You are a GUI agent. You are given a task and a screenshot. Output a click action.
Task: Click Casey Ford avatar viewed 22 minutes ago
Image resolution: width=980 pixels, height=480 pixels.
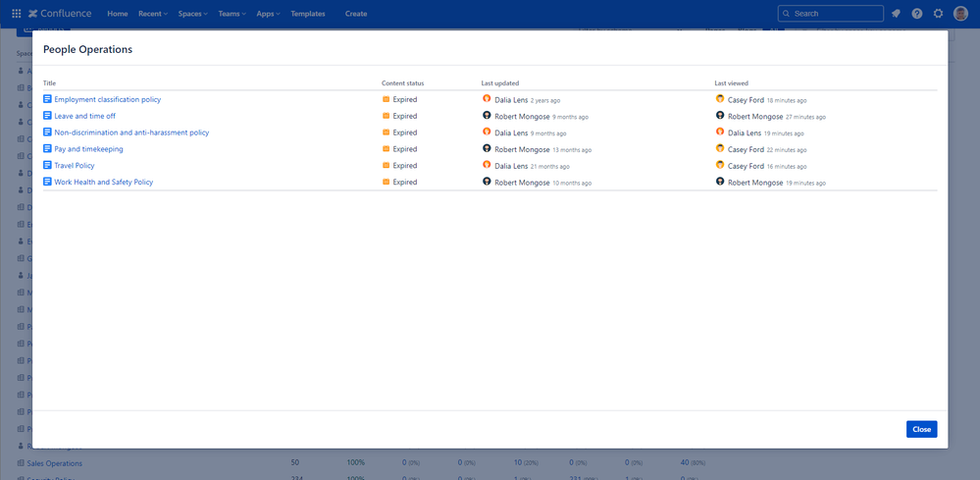[720, 149]
